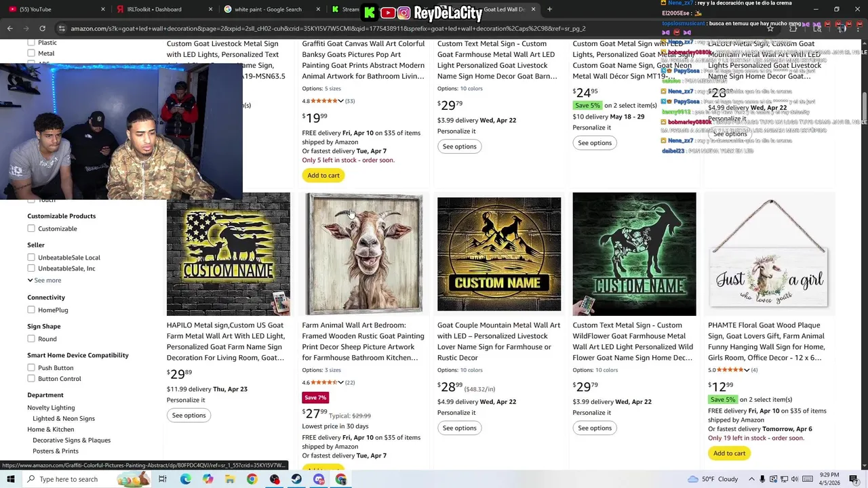Reload the Amazon page
The height and width of the screenshot is (488, 868).
(42, 28)
